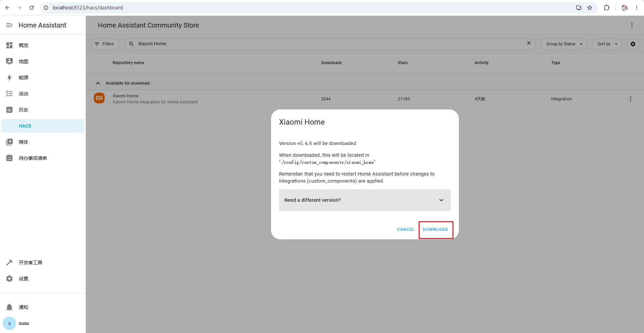This screenshot has width=644, height=333.
Task: Open the 概览 overview dashboard
Action: click(x=23, y=45)
